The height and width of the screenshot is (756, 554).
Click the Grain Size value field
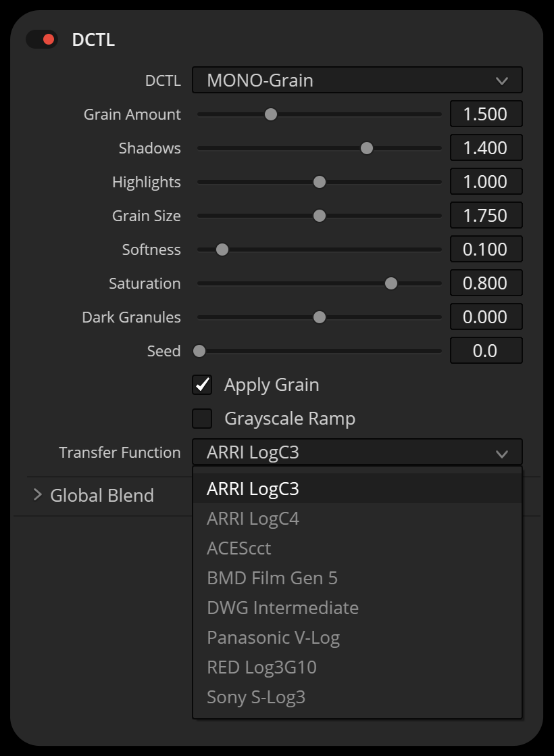(486, 216)
